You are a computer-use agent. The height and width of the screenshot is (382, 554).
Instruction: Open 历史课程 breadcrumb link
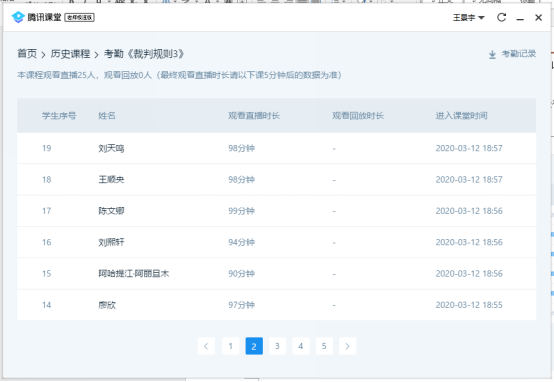point(70,54)
